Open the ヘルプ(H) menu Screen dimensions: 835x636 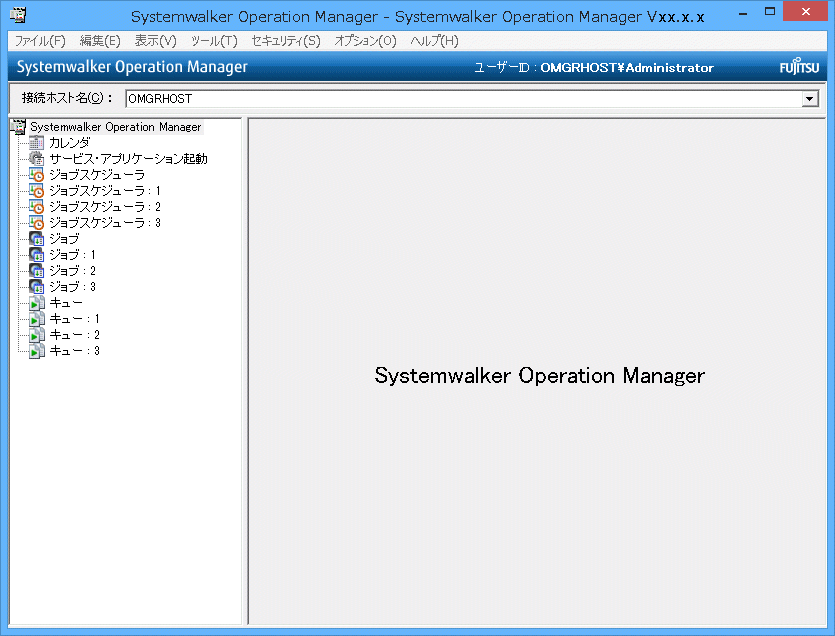click(435, 41)
